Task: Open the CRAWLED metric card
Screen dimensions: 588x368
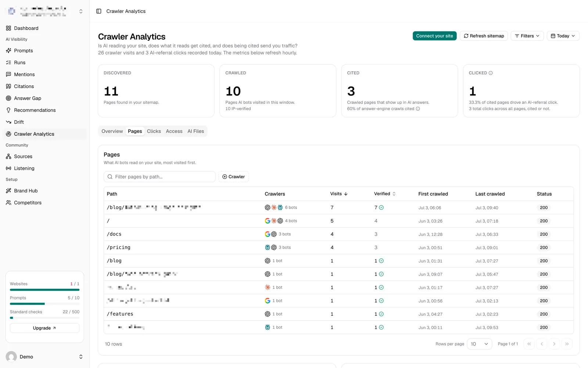Action: [278, 91]
